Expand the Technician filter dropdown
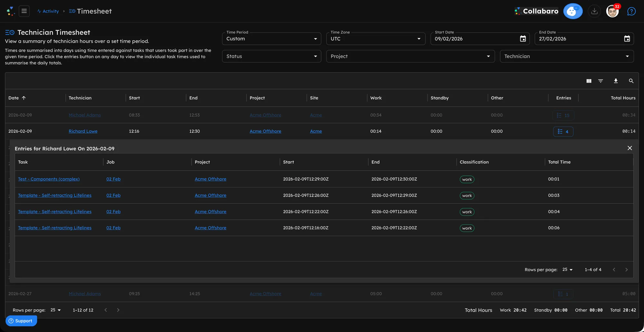The image size is (644, 332). [x=567, y=56]
